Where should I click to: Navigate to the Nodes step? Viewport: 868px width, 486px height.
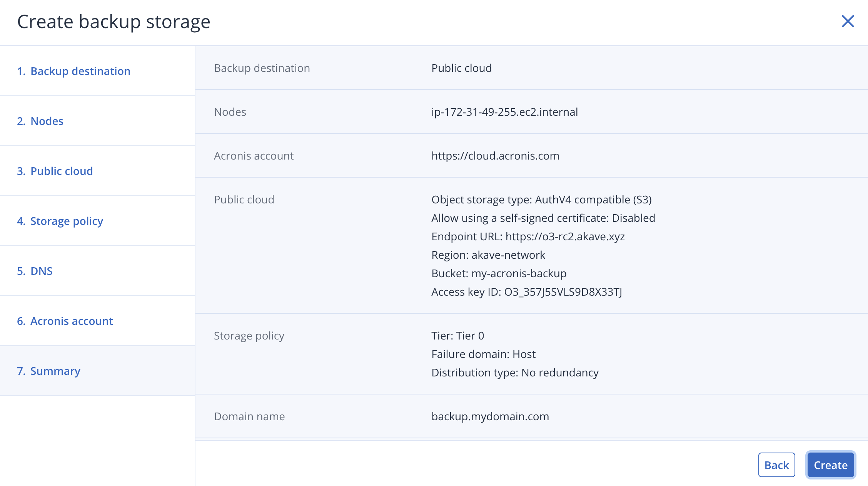click(x=47, y=121)
